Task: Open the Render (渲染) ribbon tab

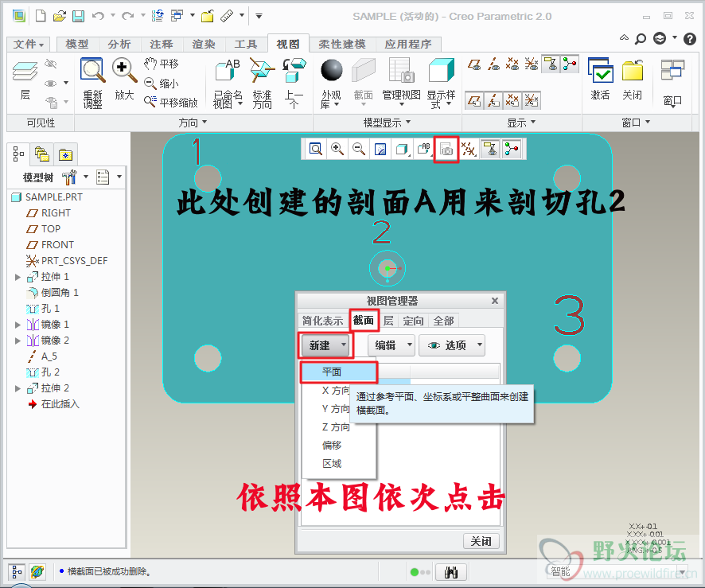Action: click(204, 44)
